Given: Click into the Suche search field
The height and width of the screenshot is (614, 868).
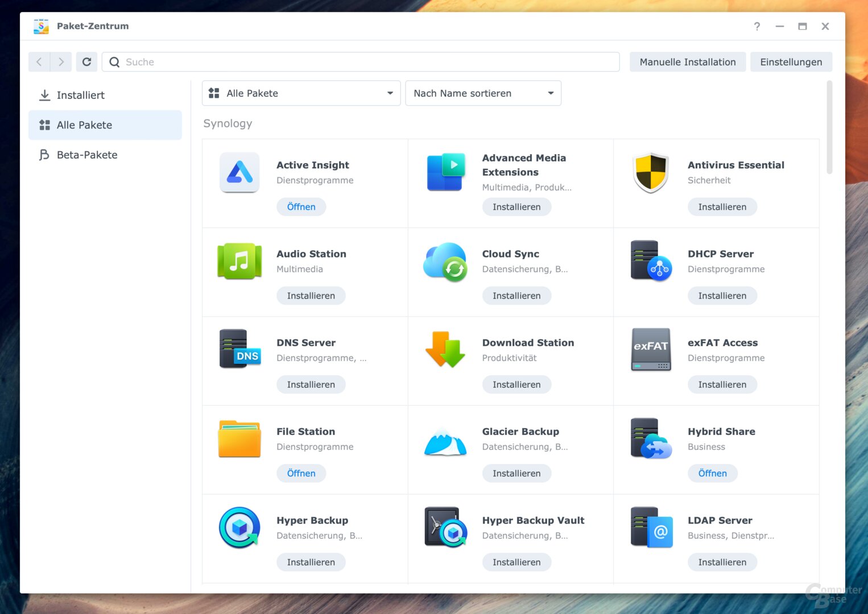Looking at the screenshot, I should 361,62.
